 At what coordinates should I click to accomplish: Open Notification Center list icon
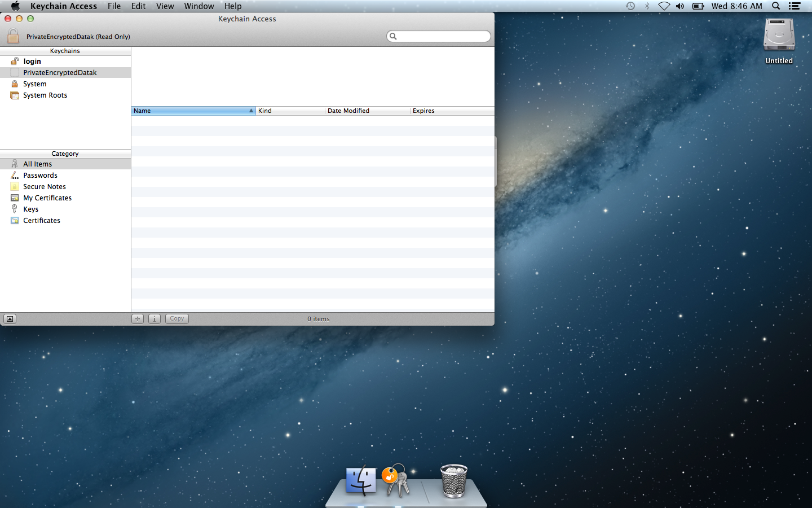click(x=795, y=6)
